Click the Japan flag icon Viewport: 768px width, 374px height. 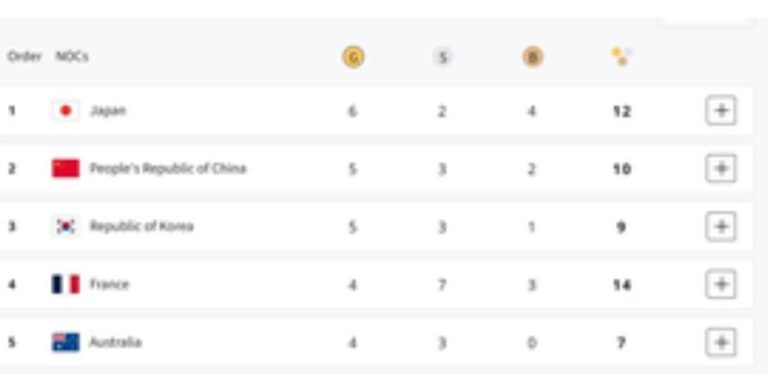click(66, 111)
